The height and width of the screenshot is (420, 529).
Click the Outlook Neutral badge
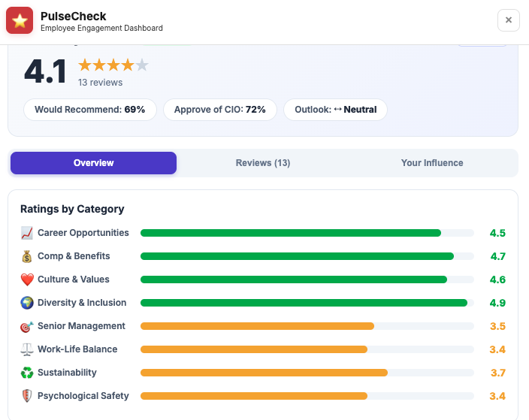tap(335, 110)
